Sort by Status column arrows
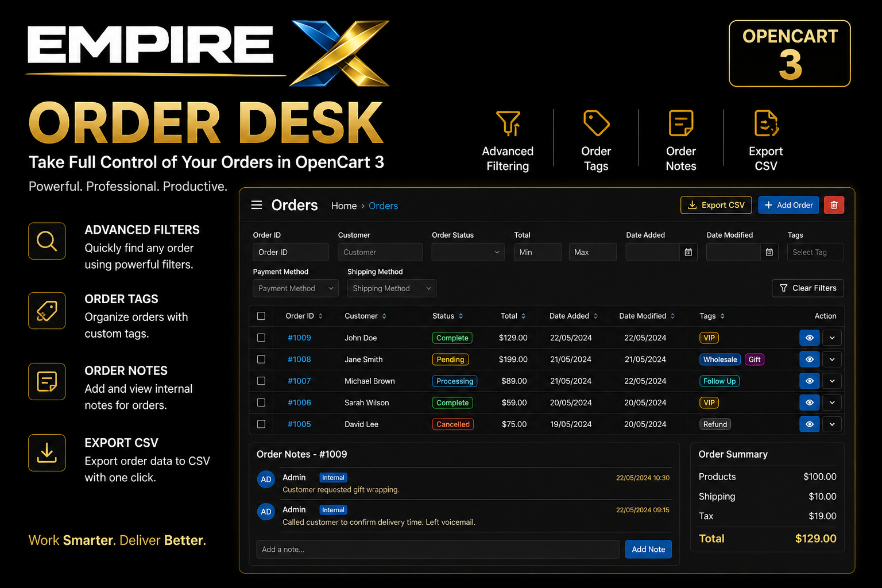The width and height of the screenshot is (882, 588). 461,316
